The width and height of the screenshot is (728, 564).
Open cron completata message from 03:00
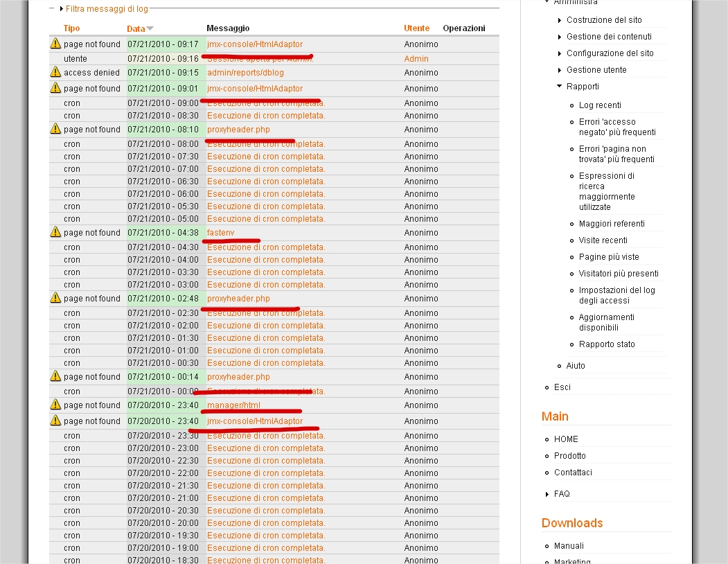(x=266, y=285)
